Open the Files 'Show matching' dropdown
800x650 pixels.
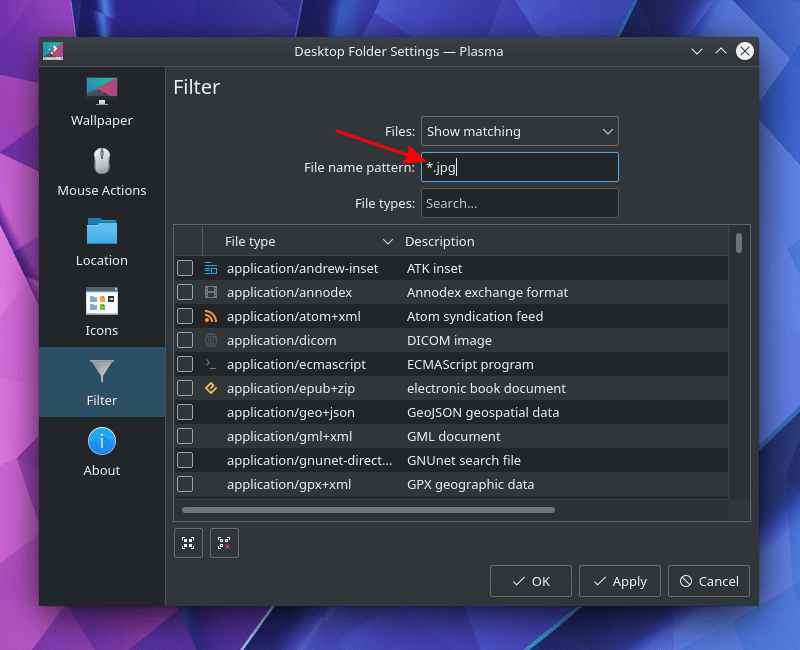(519, 131)
